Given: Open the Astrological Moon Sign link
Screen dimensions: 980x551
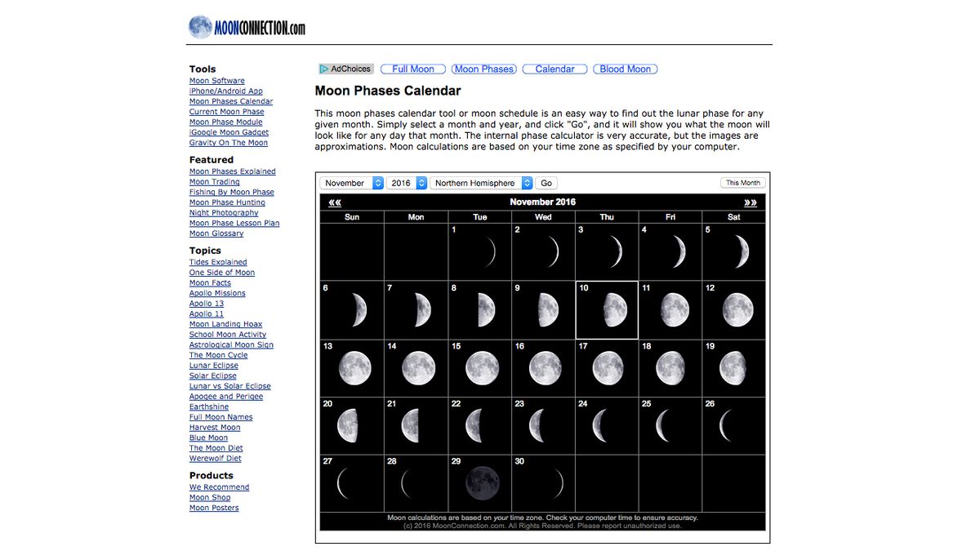Looking at the screenshot, I should (232, 345).
